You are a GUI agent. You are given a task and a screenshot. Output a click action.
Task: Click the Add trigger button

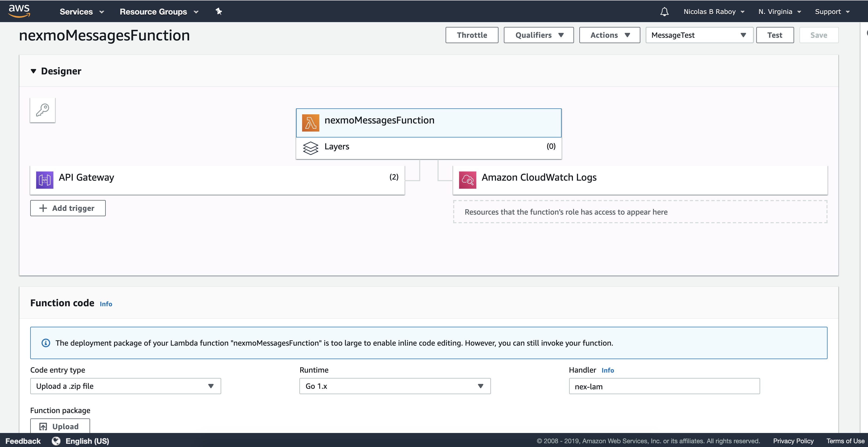(68, 208)
